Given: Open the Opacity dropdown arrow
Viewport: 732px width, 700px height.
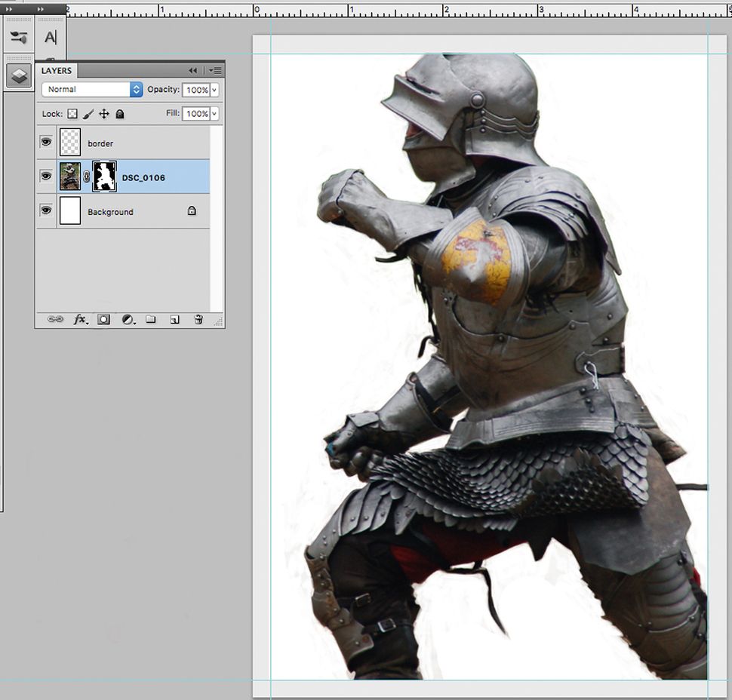Looking at the screenshot, I should coord(214,89).
